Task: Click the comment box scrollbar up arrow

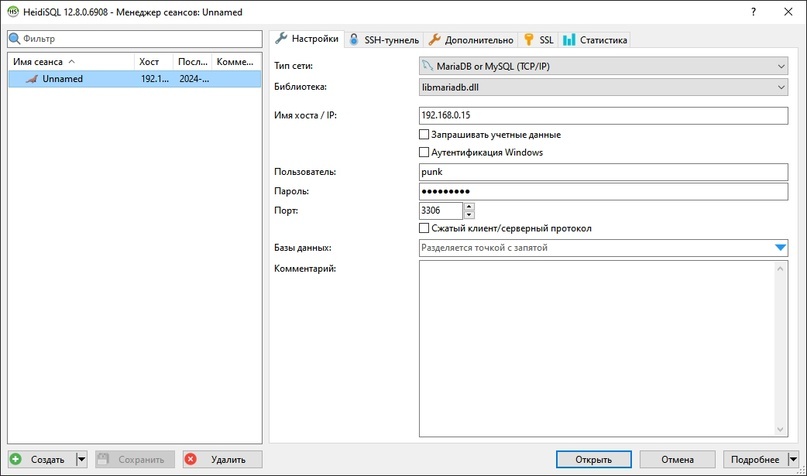Action: coord(780,268)
